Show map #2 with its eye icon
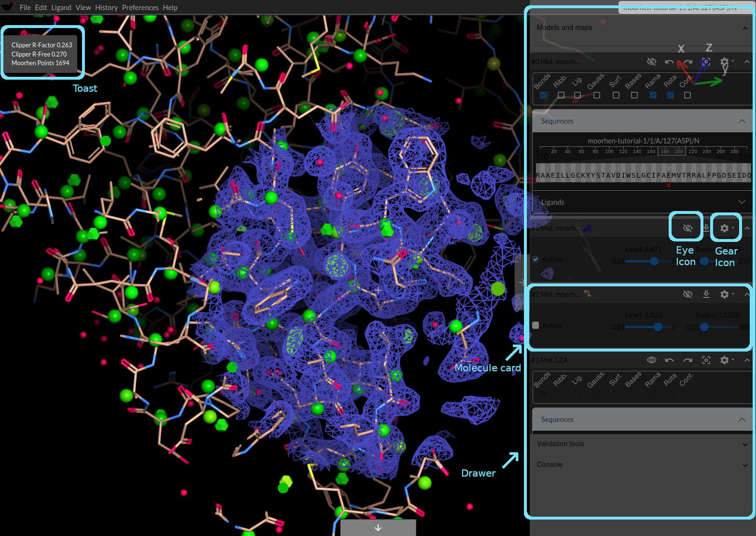The height and width of the screenshot is (536, 756). pyautogui.click(x=687, y=294)
